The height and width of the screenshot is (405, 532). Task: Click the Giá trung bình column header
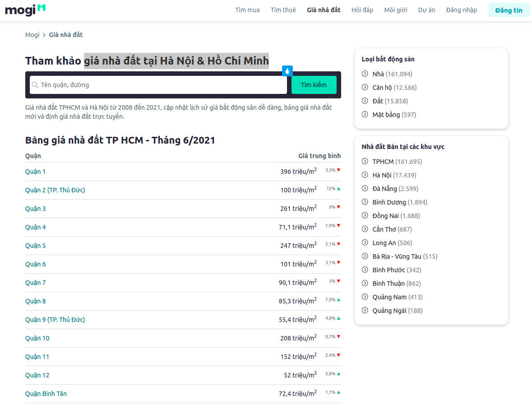[319, 156]
